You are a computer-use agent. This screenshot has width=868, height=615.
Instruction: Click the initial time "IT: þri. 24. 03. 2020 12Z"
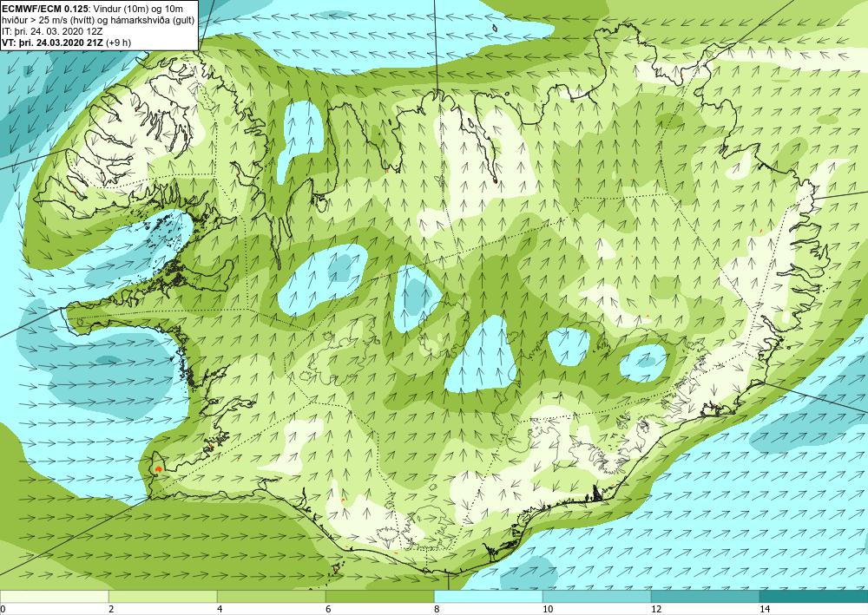(x=52, y=31)
